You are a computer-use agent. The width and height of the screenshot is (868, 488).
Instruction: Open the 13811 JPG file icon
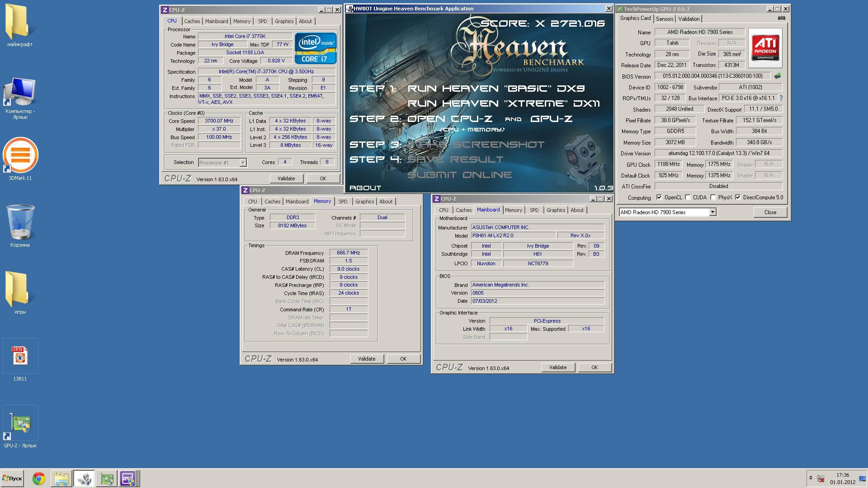pos(20,360)
